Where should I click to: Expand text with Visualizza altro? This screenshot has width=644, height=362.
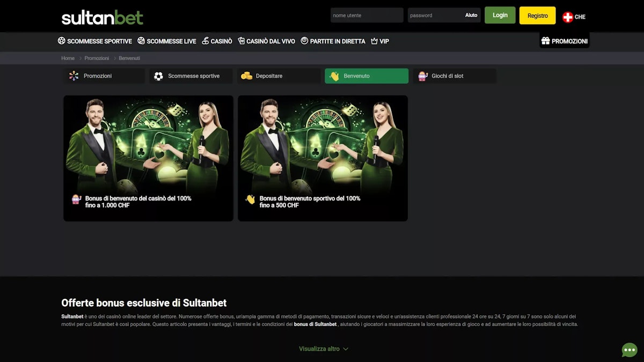[324, 349]
